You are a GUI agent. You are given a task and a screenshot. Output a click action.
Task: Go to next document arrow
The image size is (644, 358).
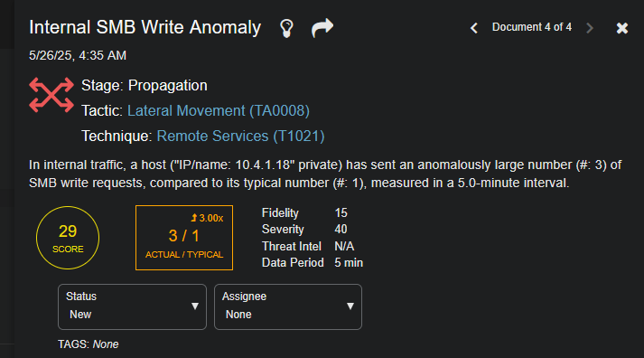[590, 28]
